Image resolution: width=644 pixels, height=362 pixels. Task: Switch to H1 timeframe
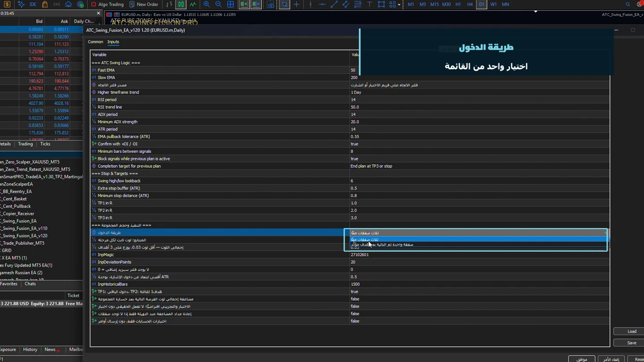[458, 4]
